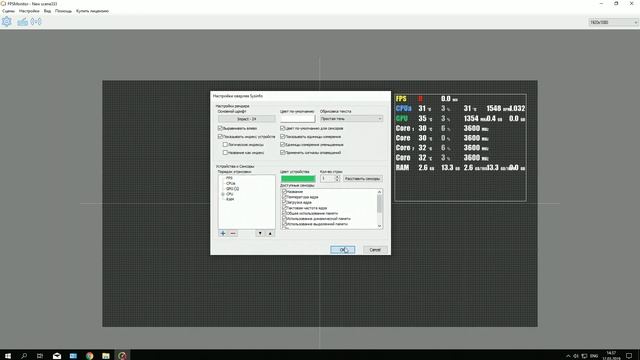640x360 pixels.
Task: Open Task View on the taskbar
Action: [x=40, y=356]
